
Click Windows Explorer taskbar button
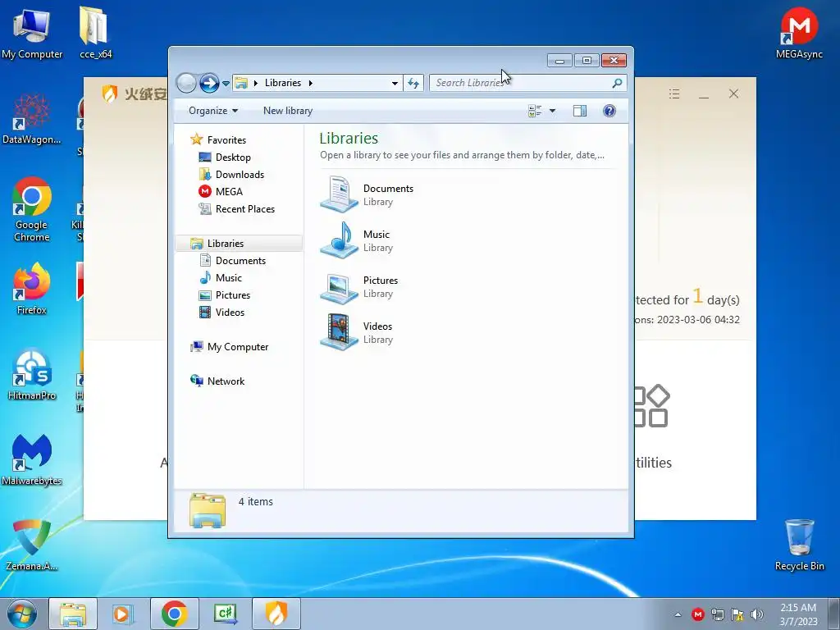(73, 614)
